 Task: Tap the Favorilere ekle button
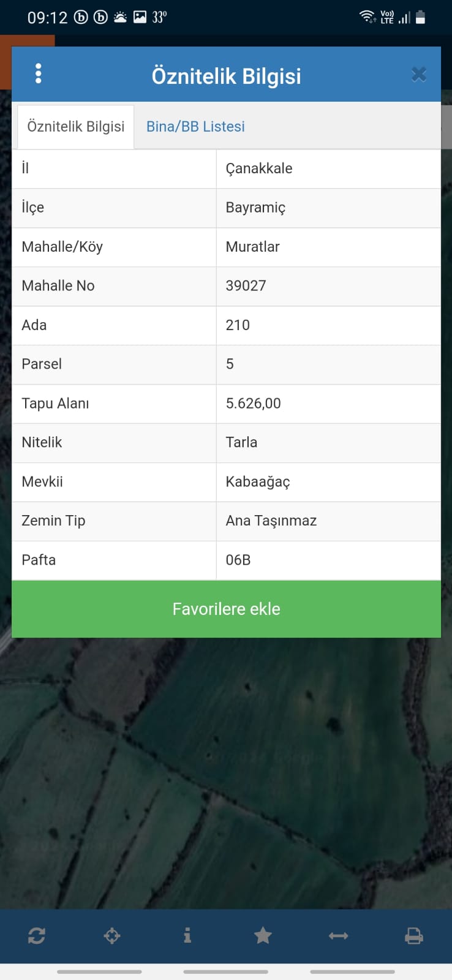[226, 609]
